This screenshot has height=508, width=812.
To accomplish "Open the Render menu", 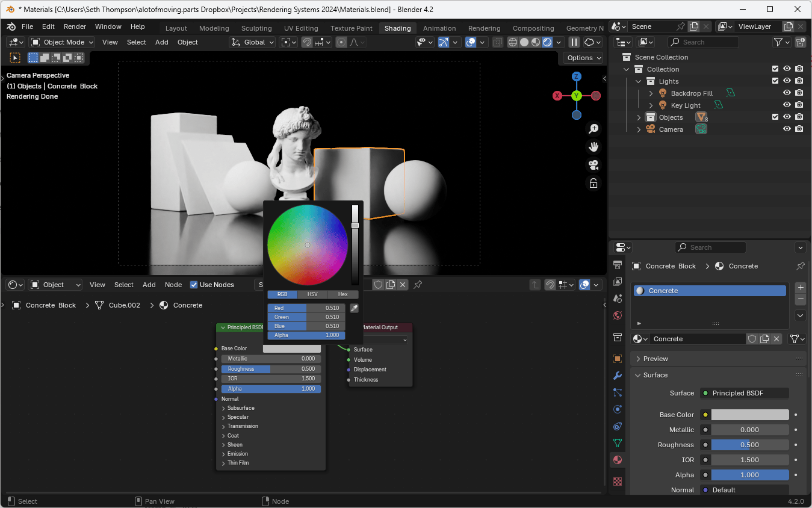I will click(x=75, y=26).
